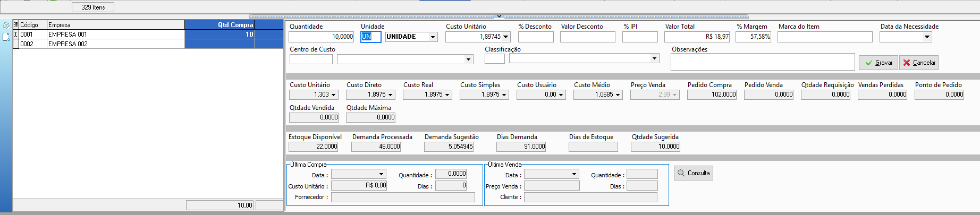Click the Empresa column header
Viewport: 980px width, 215px height.
coord(115,25)
